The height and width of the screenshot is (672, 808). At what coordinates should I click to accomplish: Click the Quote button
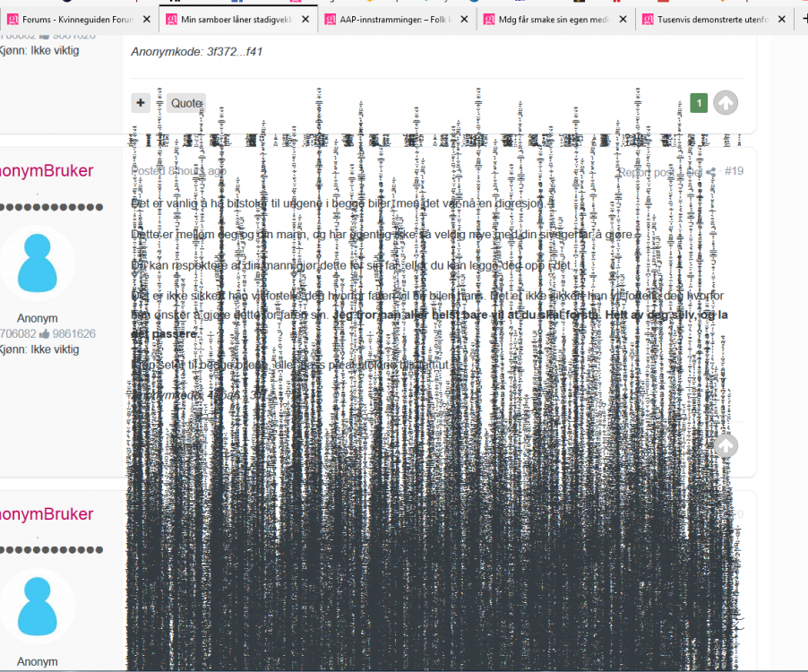(186, 103)
